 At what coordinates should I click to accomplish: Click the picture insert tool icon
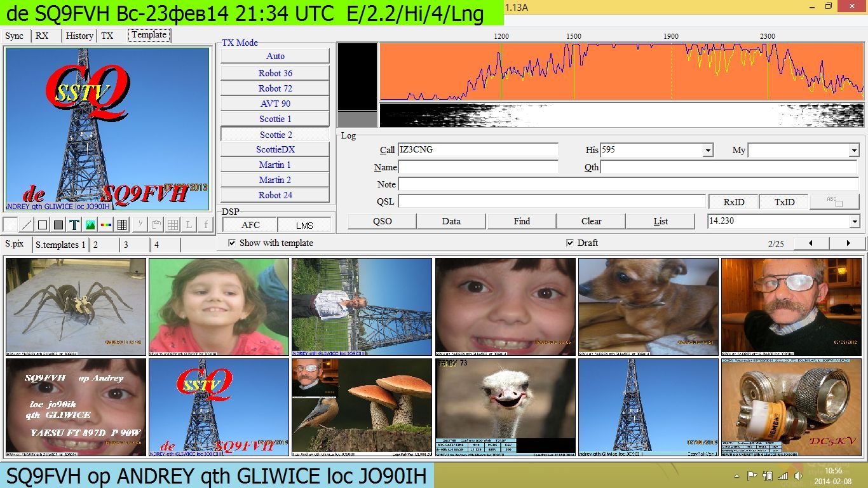click(90, 224)
